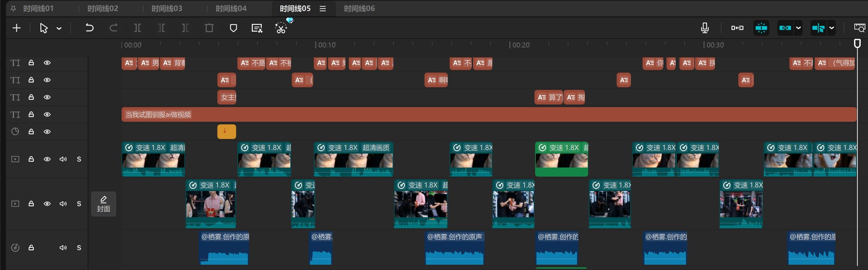This screenshot has height=270, width=868.
Task: Select the cat clip labeled 变速 1.8X 超清画质
Action: point(353,159)
